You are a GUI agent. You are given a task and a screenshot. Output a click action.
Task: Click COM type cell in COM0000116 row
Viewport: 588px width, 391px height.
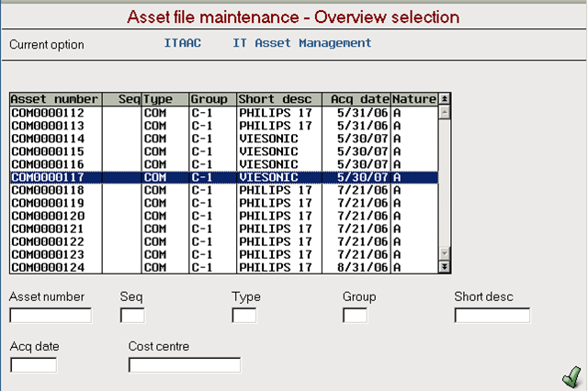point(155,164)
